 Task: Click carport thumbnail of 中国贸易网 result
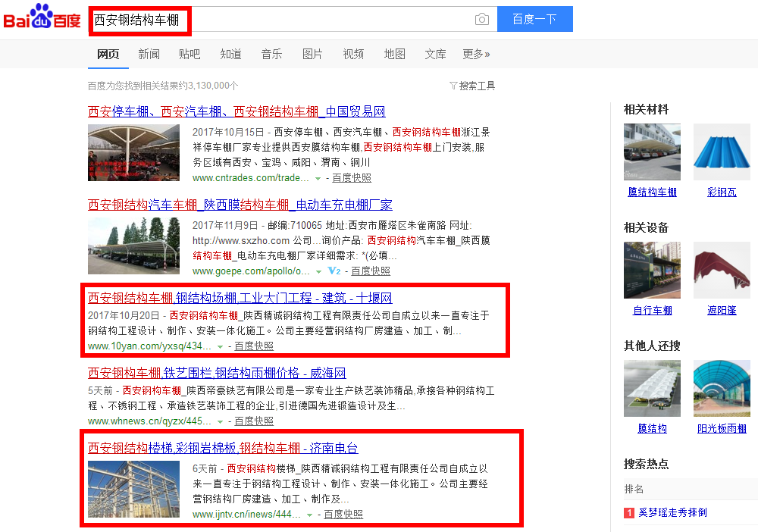pos(134,152)
